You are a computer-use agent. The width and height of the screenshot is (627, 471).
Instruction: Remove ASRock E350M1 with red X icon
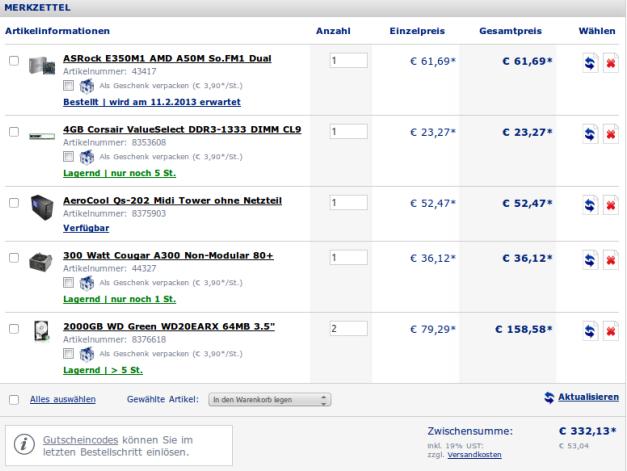click(x=609, y=64)
